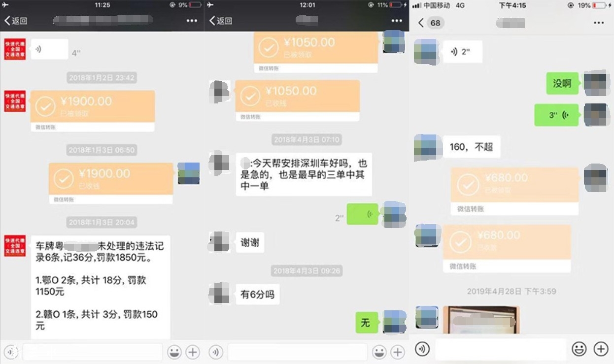The height and width of the screenshot is (364, 614).
Task: Open the ¥1900.00 已收钱 transfer bubble
Action: [x=111, y=183]
